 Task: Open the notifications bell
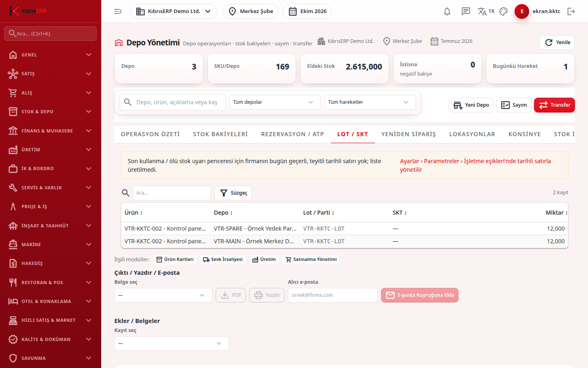coord(447,11)
